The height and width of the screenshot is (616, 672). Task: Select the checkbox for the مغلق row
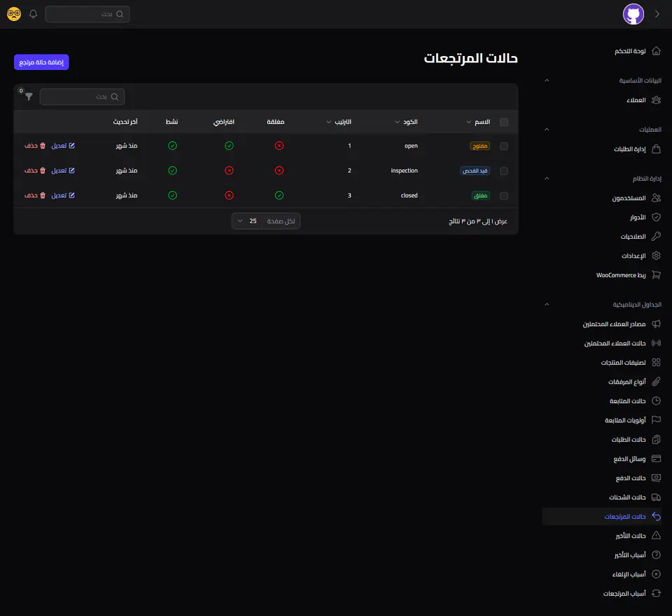[504, 196]
